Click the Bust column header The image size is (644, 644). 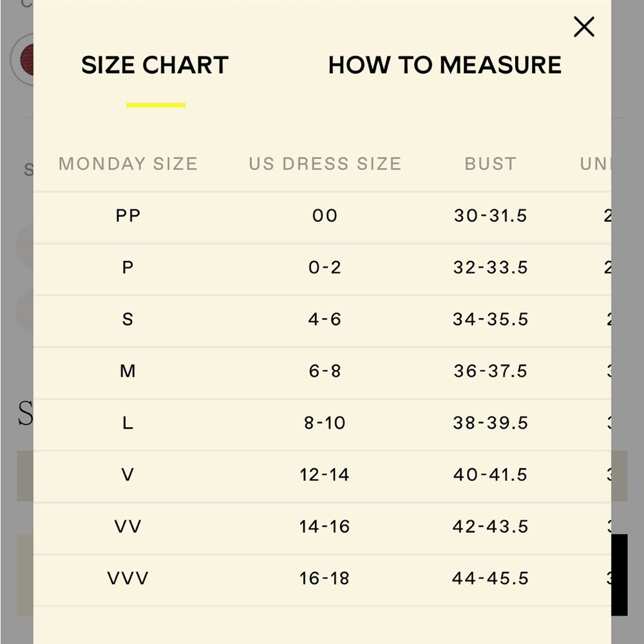pyautogui.click(x=490, y=164)
